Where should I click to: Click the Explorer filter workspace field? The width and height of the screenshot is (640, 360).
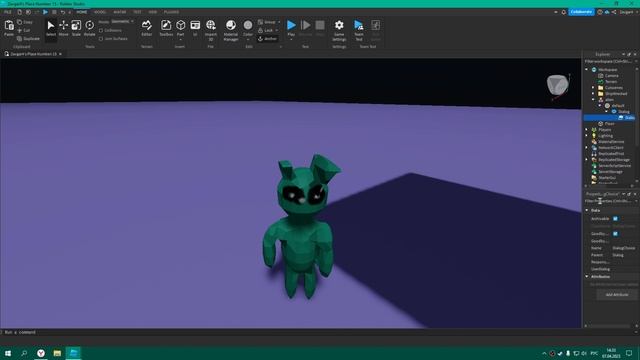point(608,62)
